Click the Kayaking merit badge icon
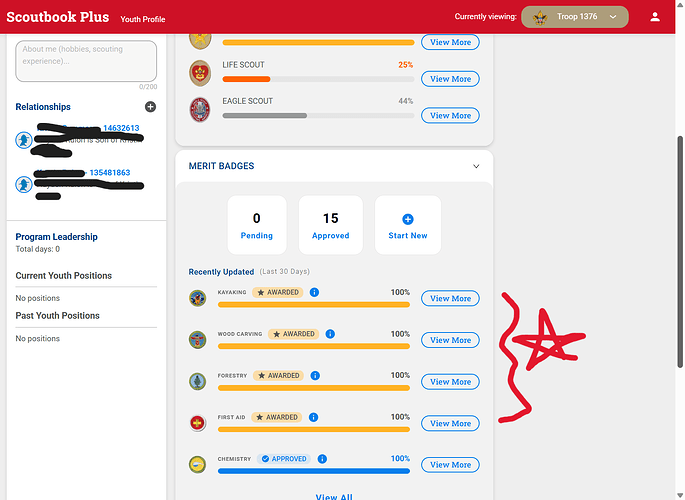The width and height of the screenshot is (685, 500). pyautogui.click(x=197, y=298)
